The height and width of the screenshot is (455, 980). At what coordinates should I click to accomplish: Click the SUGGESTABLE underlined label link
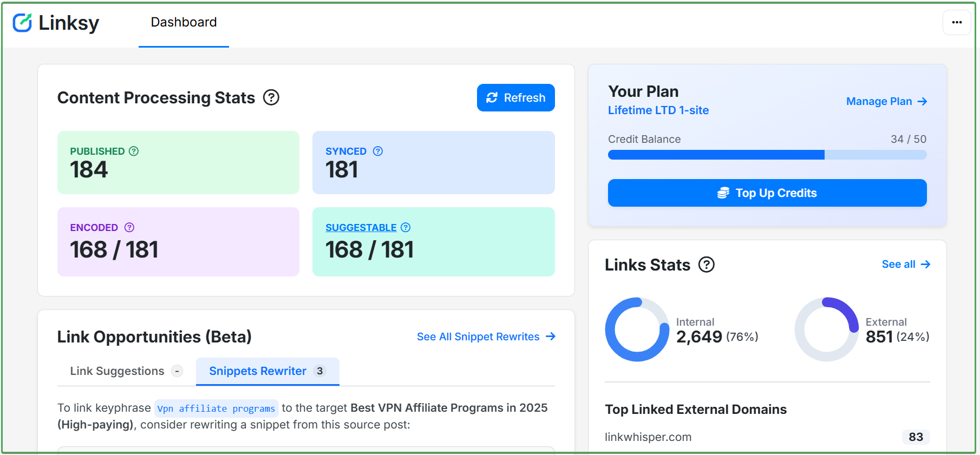[361, 228]
